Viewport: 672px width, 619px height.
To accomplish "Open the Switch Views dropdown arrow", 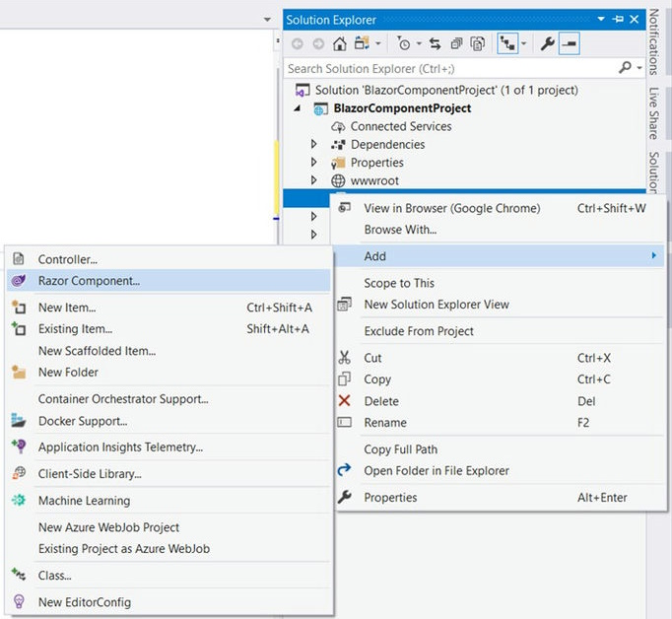I will pyautogui.click(x=378, y=43).
